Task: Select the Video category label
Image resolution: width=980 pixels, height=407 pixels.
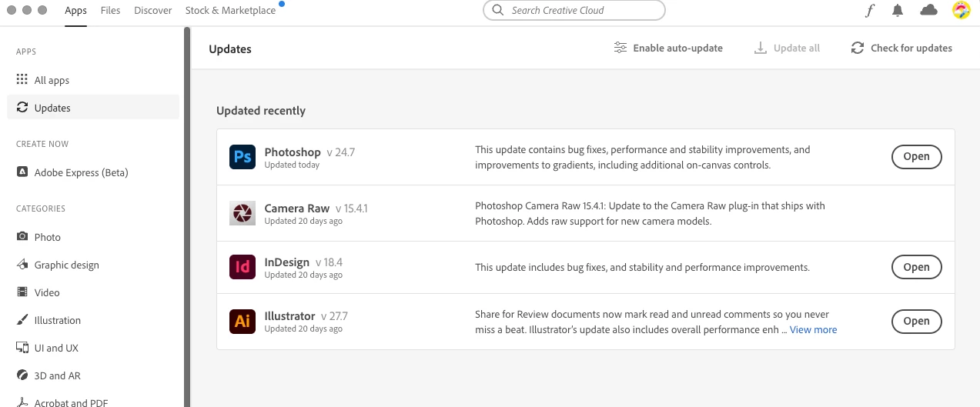Action: click(x=47, y=292)
